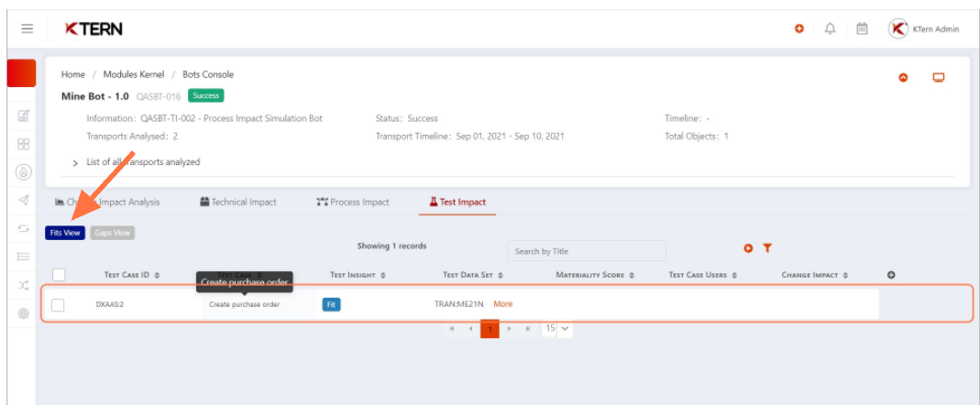Click the QASBT-016 bot ID
This screenshot has width=980, height=405.
tap(159, 96)
